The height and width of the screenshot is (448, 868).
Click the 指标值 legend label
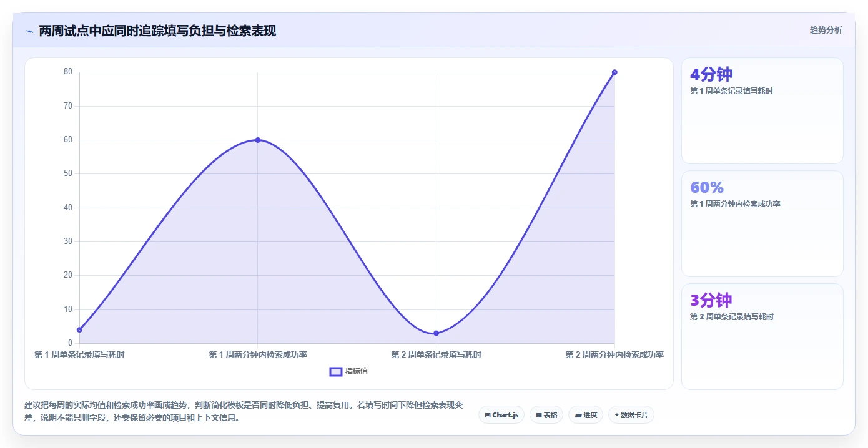357,371
